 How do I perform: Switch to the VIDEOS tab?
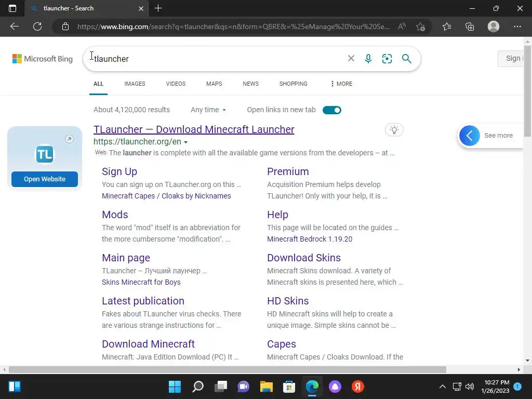pos(176,84)
